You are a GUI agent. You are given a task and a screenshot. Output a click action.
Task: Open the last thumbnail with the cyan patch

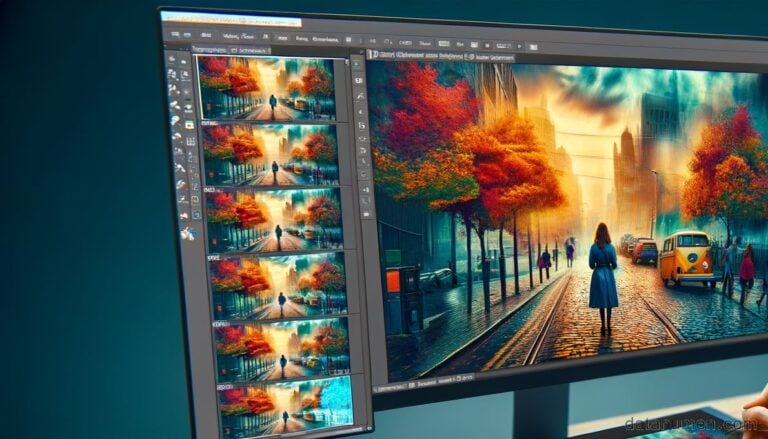coord(286,405)
